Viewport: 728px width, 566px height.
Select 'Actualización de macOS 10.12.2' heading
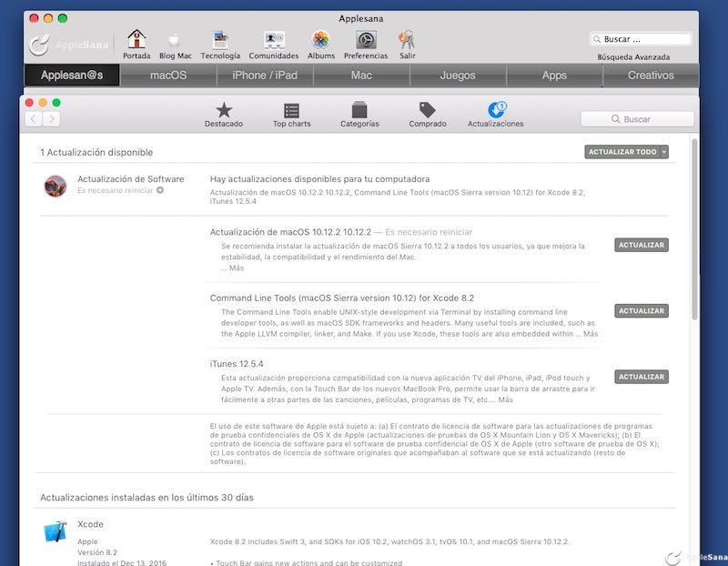click(x=290, y=232)
